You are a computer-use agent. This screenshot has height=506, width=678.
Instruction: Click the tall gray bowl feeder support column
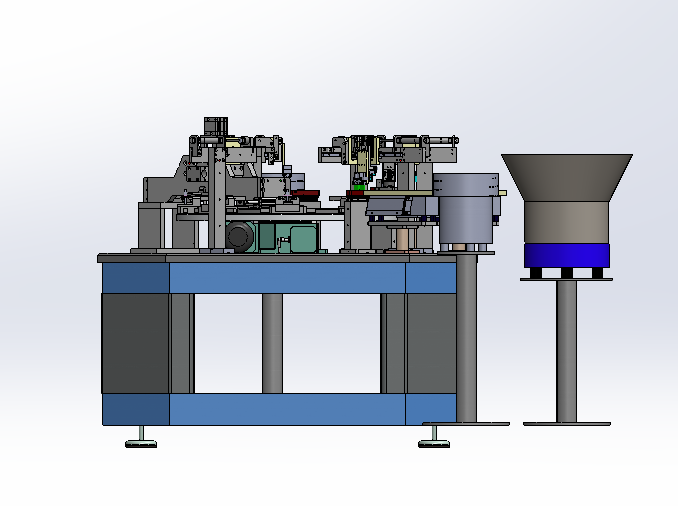467,338
